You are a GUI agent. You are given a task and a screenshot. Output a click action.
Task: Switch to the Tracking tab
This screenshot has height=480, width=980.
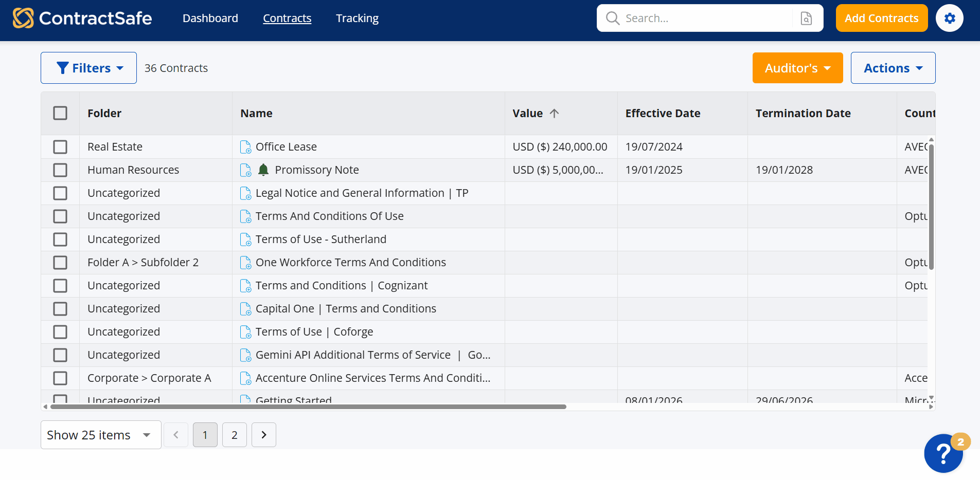(x=357, y=18)
